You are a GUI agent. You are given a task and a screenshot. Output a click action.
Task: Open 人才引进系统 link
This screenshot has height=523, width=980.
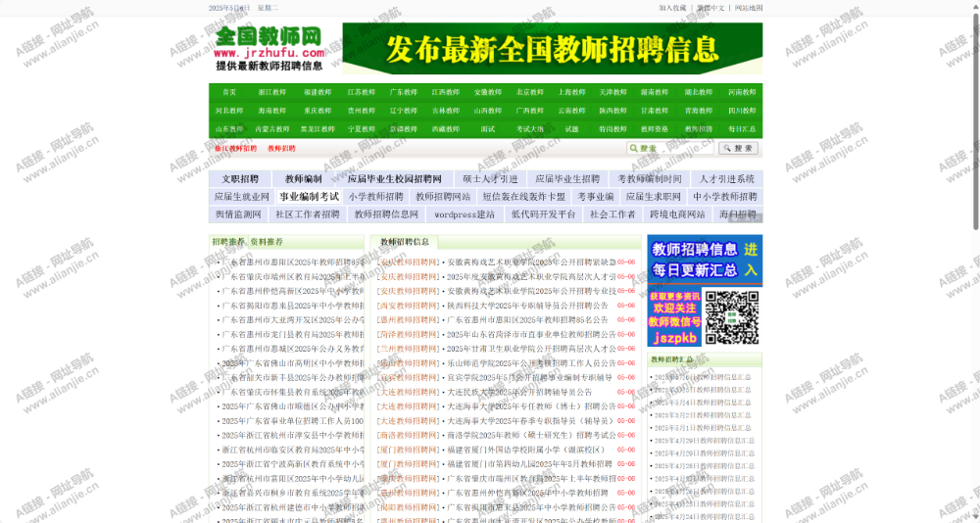click(727, 178)
